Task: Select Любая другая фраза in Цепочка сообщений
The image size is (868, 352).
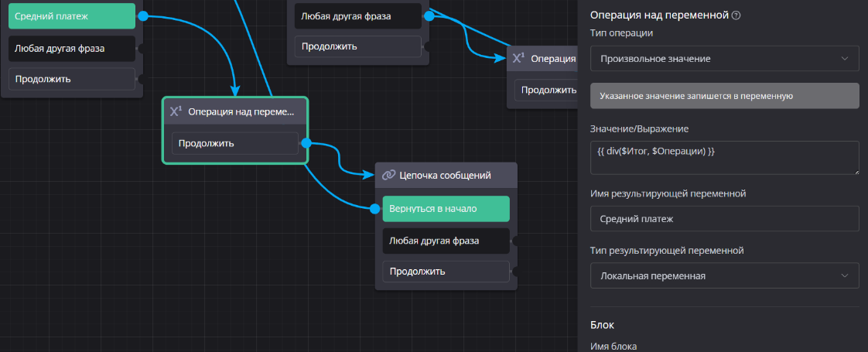Action: coord(446,241)
